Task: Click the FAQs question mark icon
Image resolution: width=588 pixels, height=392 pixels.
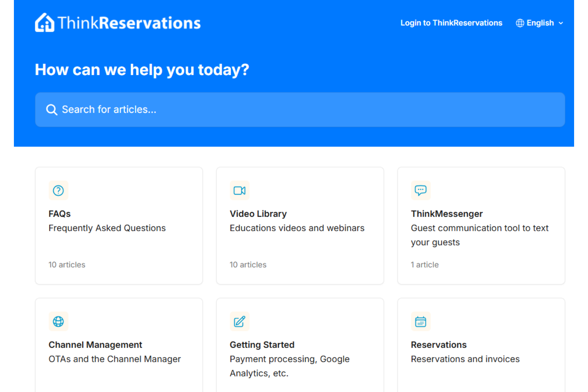Action: (x=58, y=191)
